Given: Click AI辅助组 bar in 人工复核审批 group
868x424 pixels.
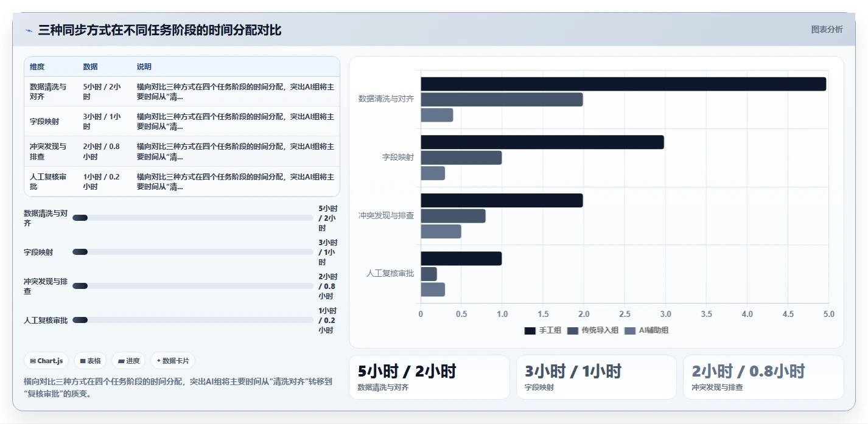Looking at the screenshot, I should [433, 290].
